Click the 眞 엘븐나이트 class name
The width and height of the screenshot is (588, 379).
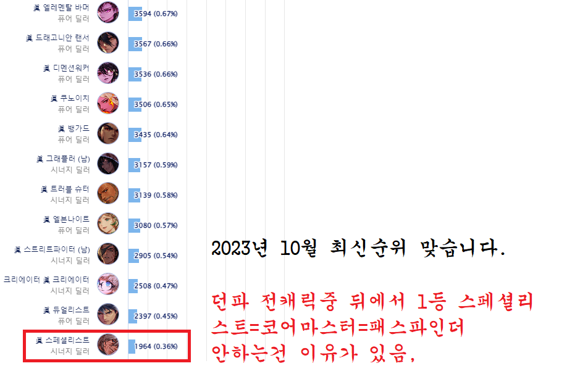click(66, 219)
